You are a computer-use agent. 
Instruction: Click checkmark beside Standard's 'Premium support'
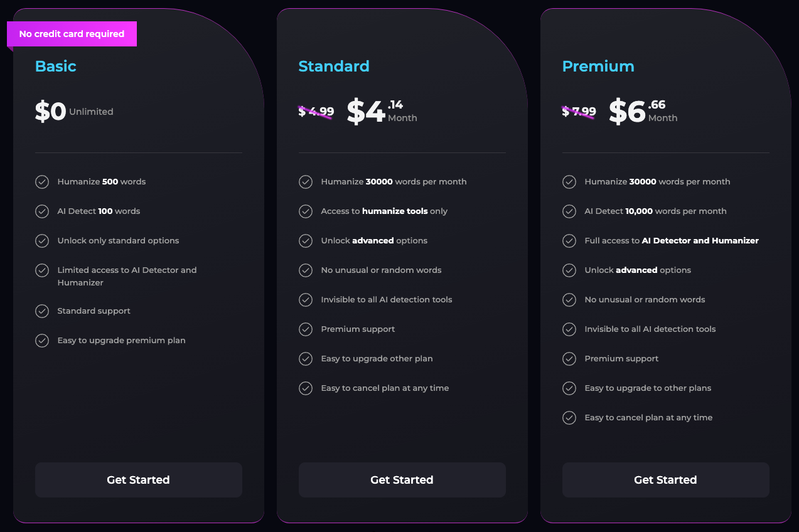306,329
